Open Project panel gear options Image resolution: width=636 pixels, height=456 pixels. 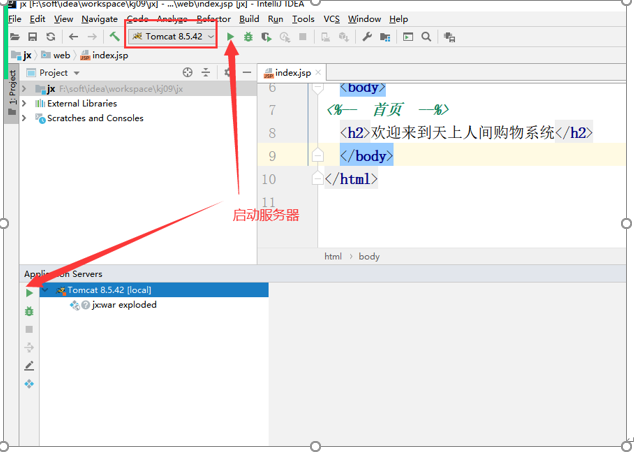point(228,73)
